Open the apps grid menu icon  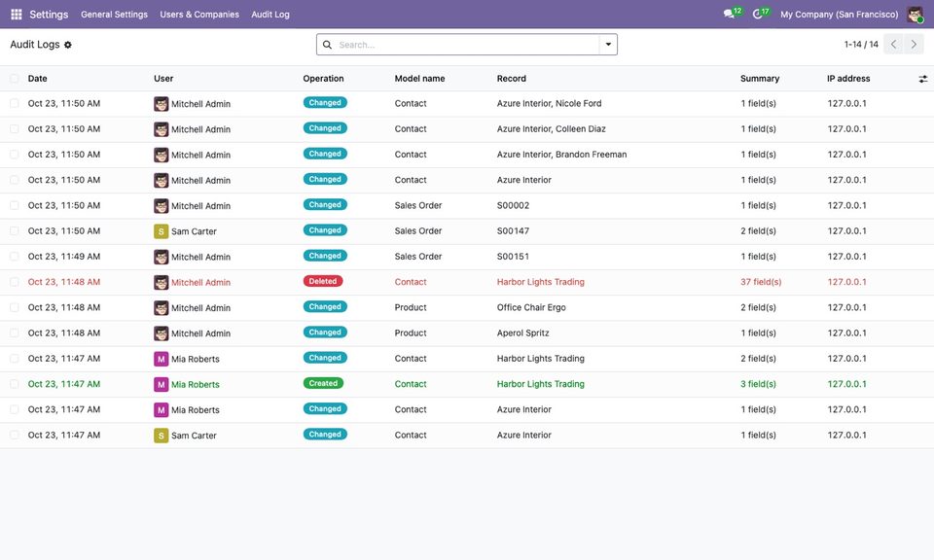[x=17, y=15]
